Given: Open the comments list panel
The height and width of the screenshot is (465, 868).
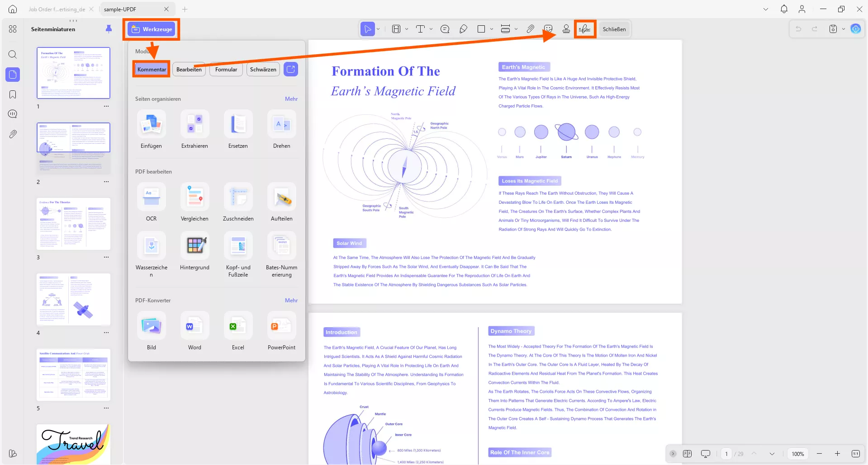Looking at the screenshot, I should point(13,114).
